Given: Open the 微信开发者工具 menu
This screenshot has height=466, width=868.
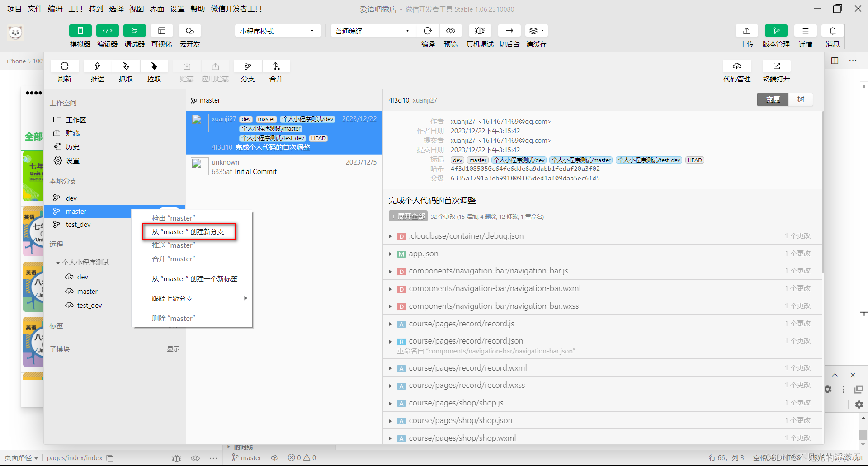Looking at the screenshot, I should pyautogui.click(x=236, y=9).
